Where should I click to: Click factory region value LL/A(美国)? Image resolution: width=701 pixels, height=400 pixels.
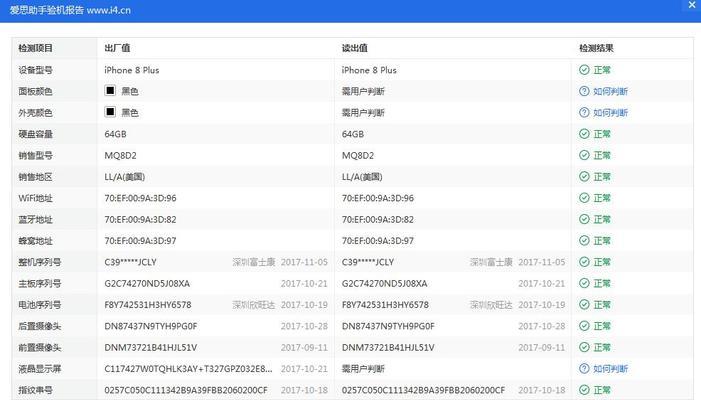point(125,177)
